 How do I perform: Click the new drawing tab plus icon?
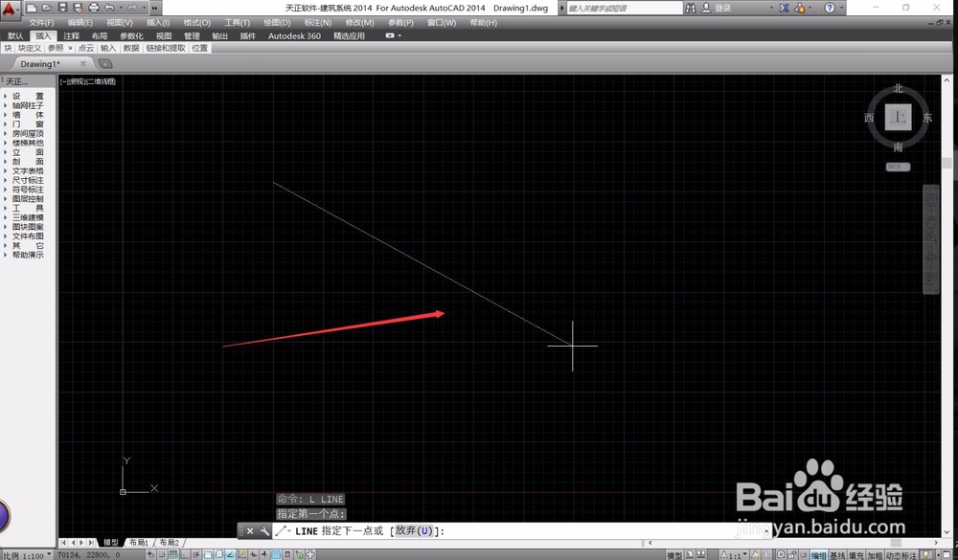tap(105, 63)
